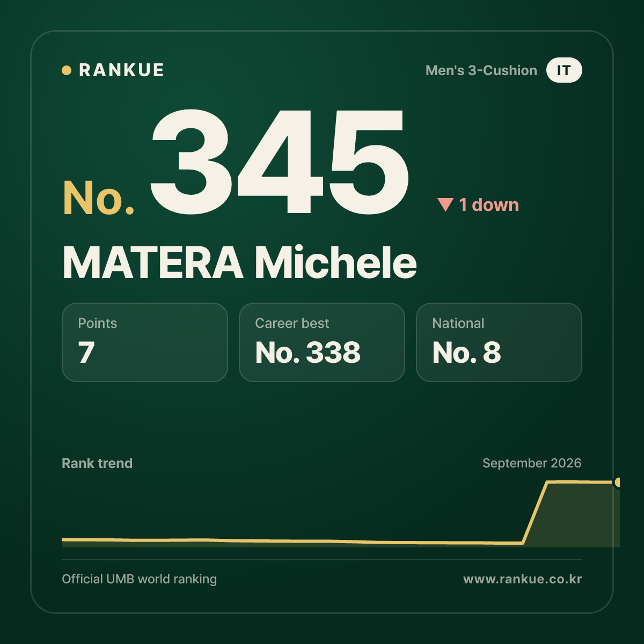Click the September 2026 date label

(x=532, y=463)
